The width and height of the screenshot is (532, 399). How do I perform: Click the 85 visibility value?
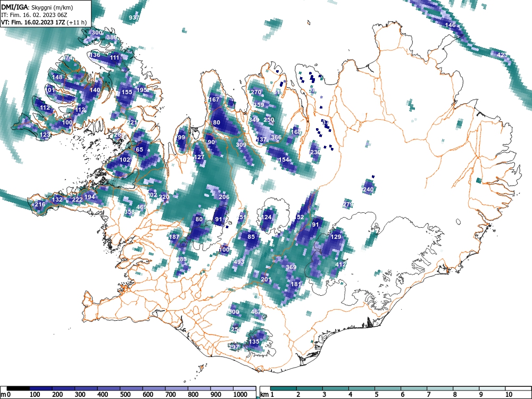pos(251,237)
